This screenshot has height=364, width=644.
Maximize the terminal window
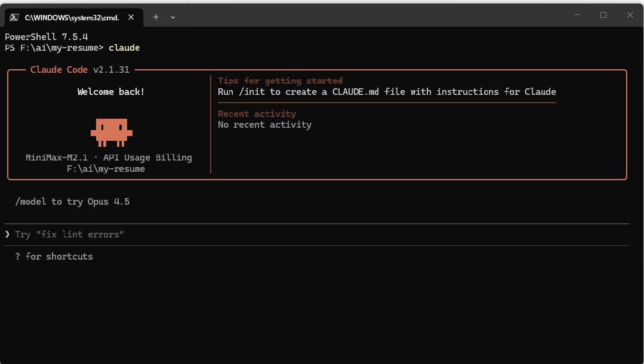pyautogui.click(x=603, y=15)
